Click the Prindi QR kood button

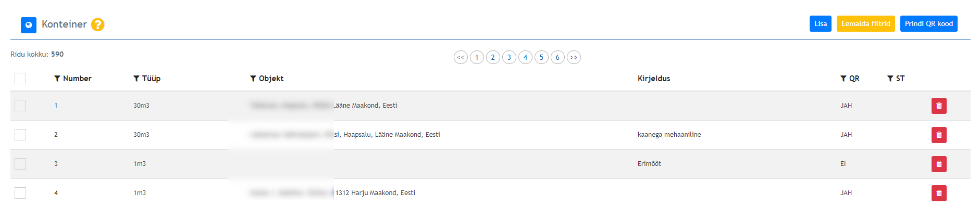coord(929,23)
